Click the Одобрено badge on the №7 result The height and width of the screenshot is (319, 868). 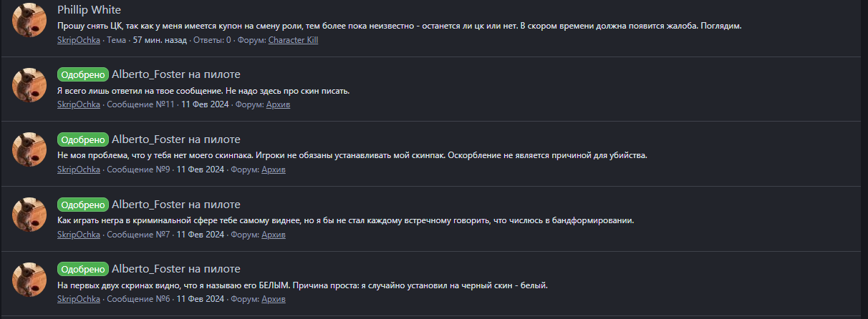click(83, 205)
